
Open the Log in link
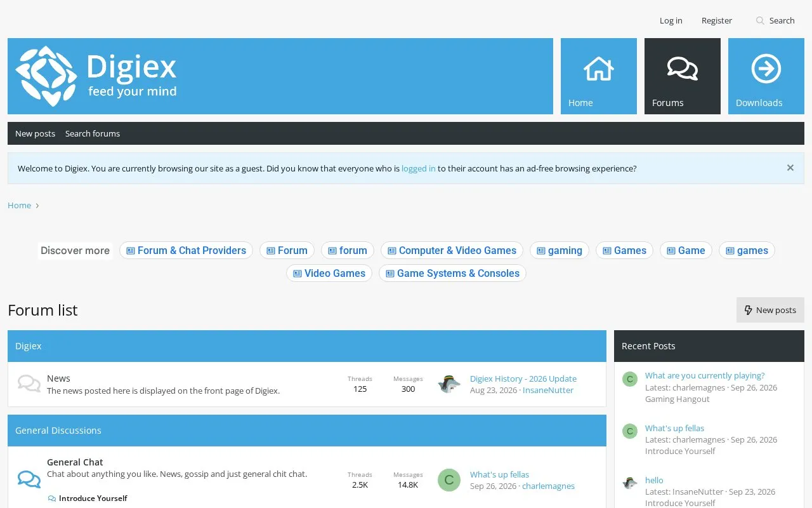click(x=671, y=20)
